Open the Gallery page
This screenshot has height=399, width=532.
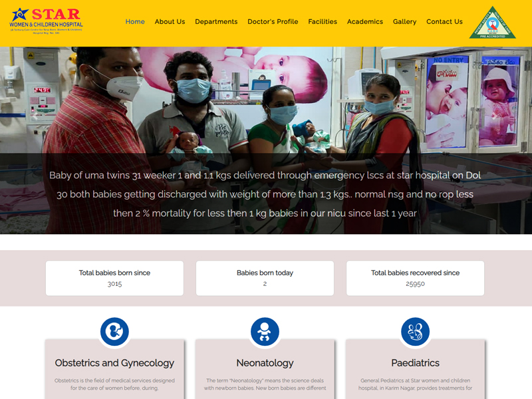click(404, 21)
